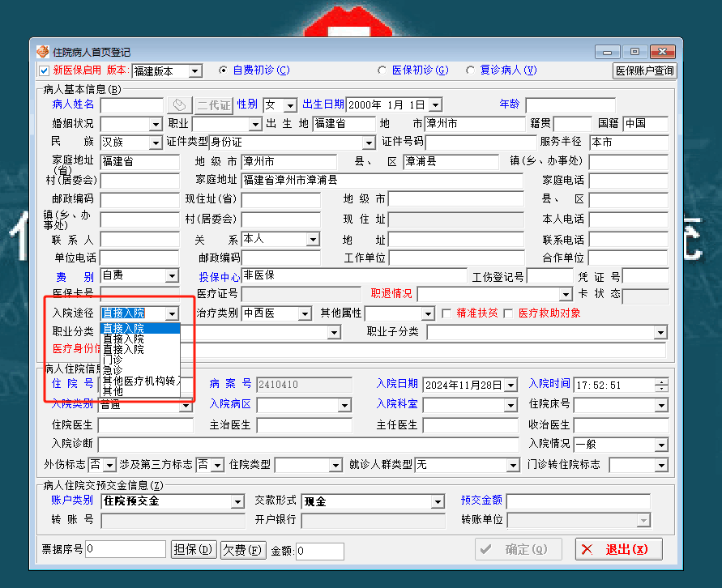Expand the 其他属性 dropdown
The width and height of the screenshot is (722, 588).
coord(428,313)
